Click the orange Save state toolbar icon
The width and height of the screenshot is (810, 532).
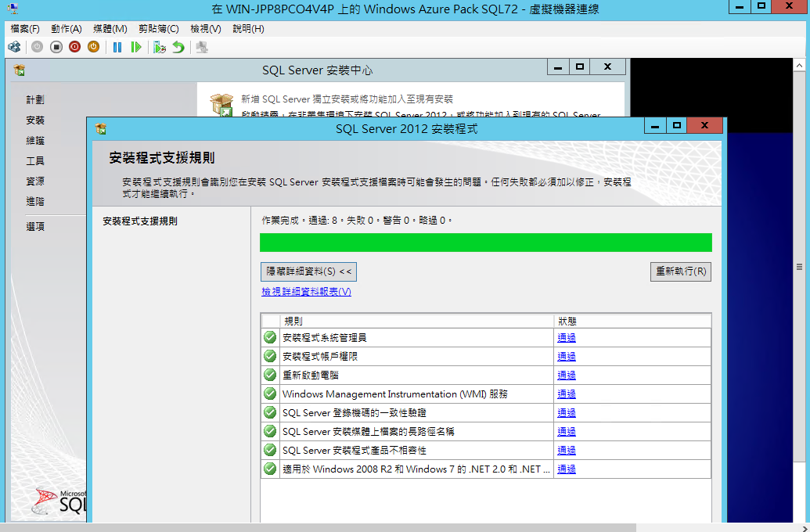(x=93, y=48)
